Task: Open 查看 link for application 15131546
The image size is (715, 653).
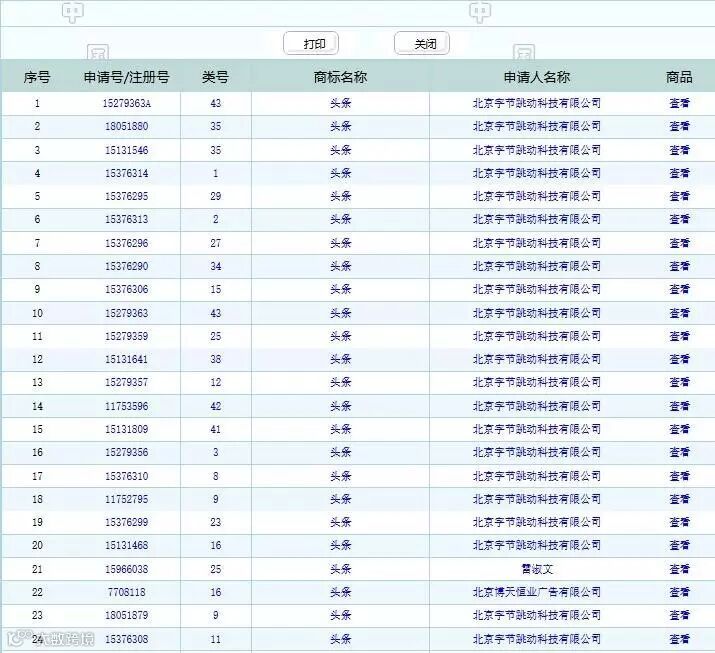Action: pyautogui.click(x=679, y=150)
